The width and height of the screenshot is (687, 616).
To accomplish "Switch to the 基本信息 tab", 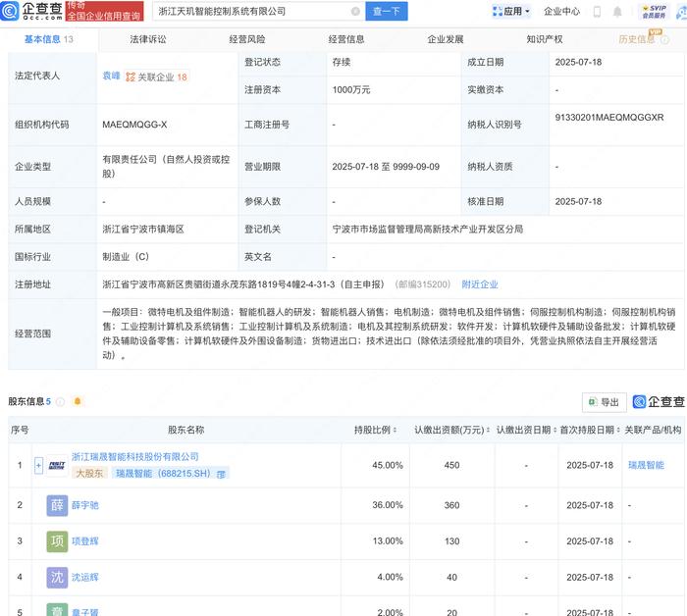I will pos(49,39).
